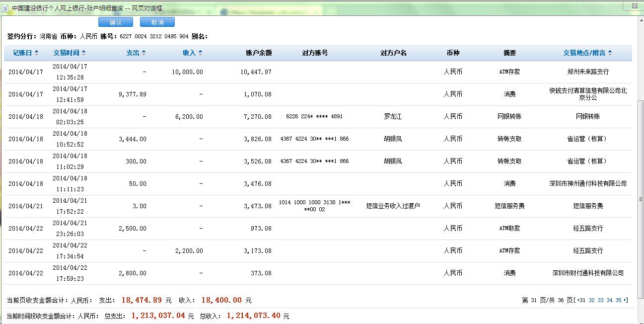Select the 罗龙江 transfer row name cell
This screenshot has width=644, height=324.
[x=393, y=117]
